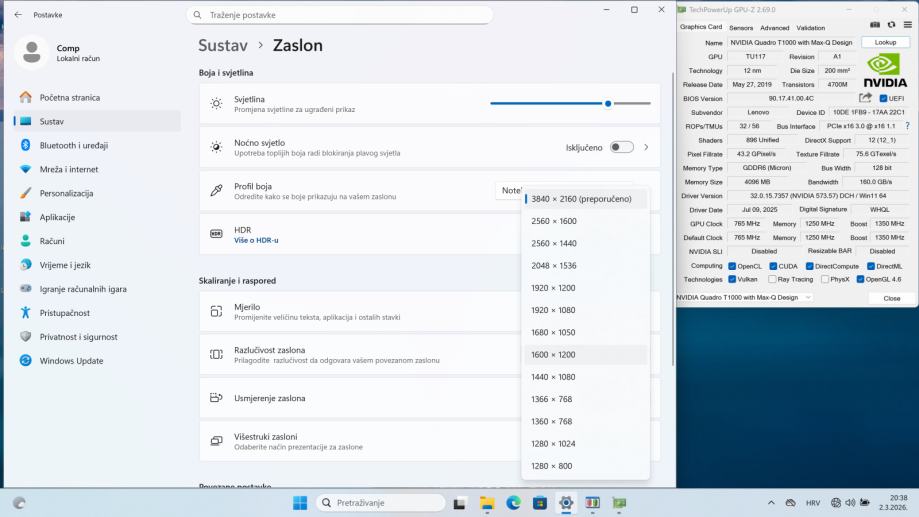Toggle the DirectML checkbox
The image size is (919, 517).
(x=871, y=266)
